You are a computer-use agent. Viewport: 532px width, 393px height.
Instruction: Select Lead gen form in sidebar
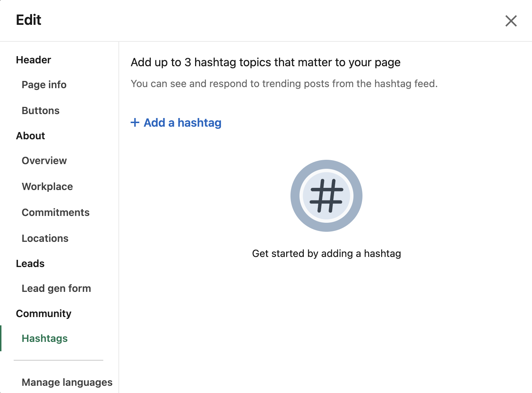(56, 288)
